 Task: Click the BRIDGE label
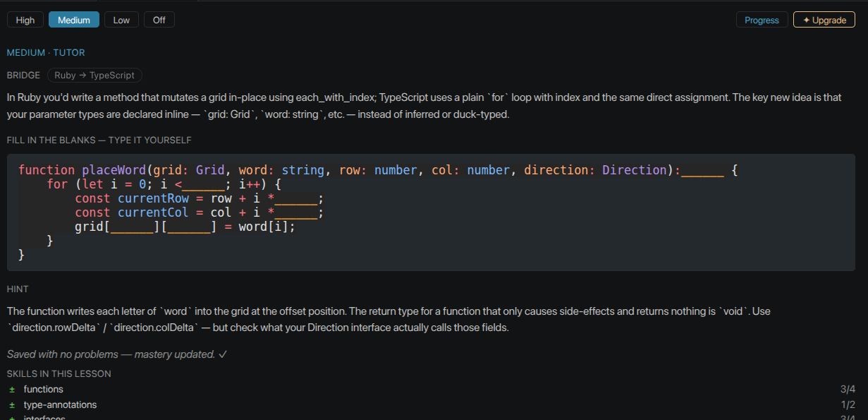[23, 76]
